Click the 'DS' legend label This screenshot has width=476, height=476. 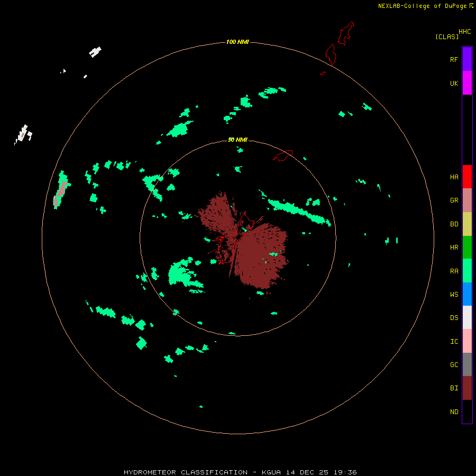coord(454,318)
